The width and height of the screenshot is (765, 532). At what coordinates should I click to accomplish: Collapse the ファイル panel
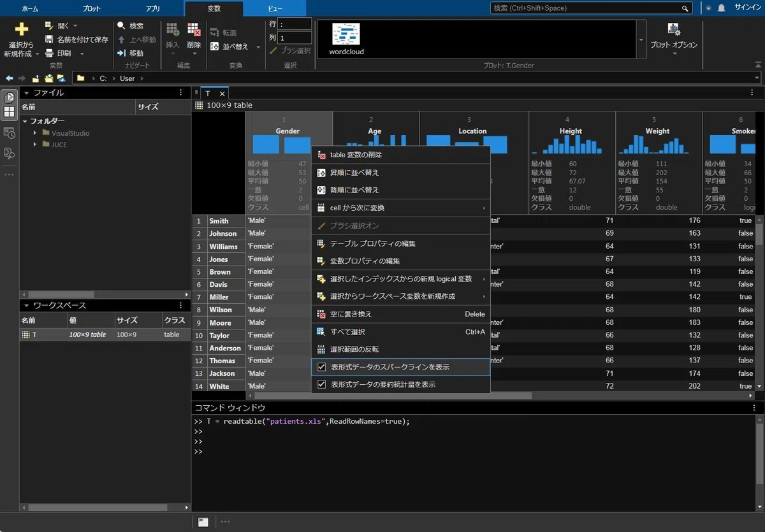[x=27, y=92]
